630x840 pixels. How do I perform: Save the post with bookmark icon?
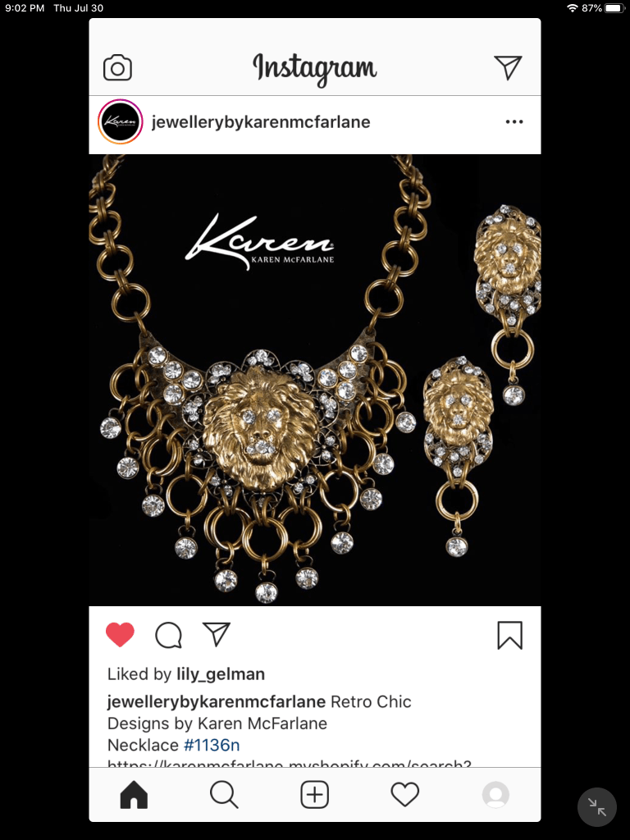point(509,636)
